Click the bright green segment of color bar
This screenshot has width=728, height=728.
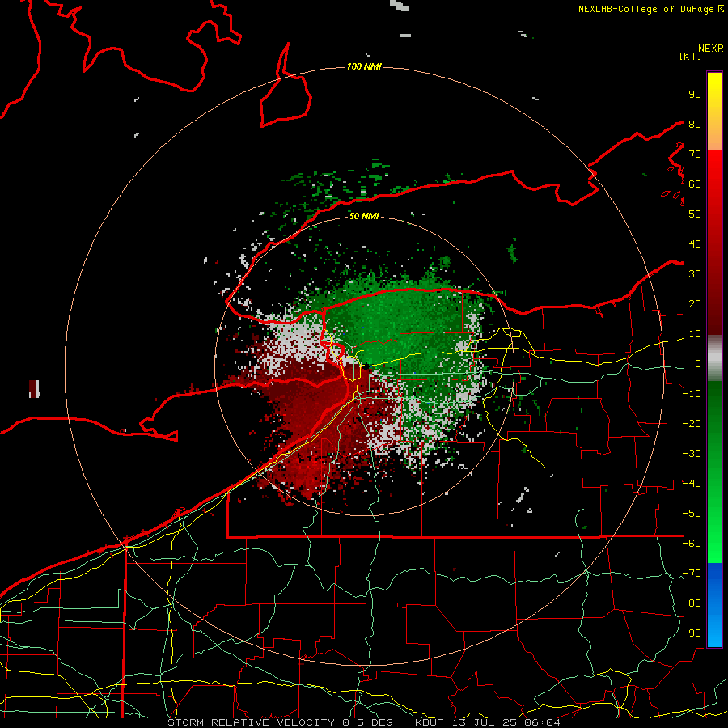pyautogui.click(x=714, y=534)
